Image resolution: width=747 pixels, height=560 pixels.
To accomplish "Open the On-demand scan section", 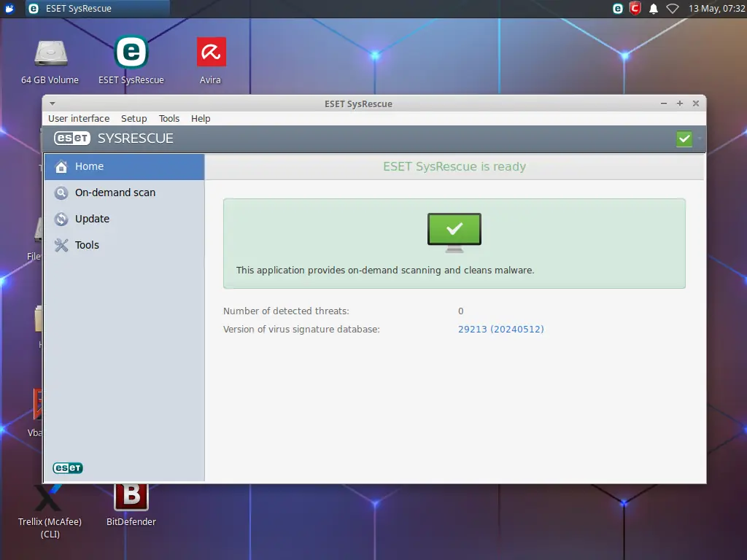I will click(115, 192).
